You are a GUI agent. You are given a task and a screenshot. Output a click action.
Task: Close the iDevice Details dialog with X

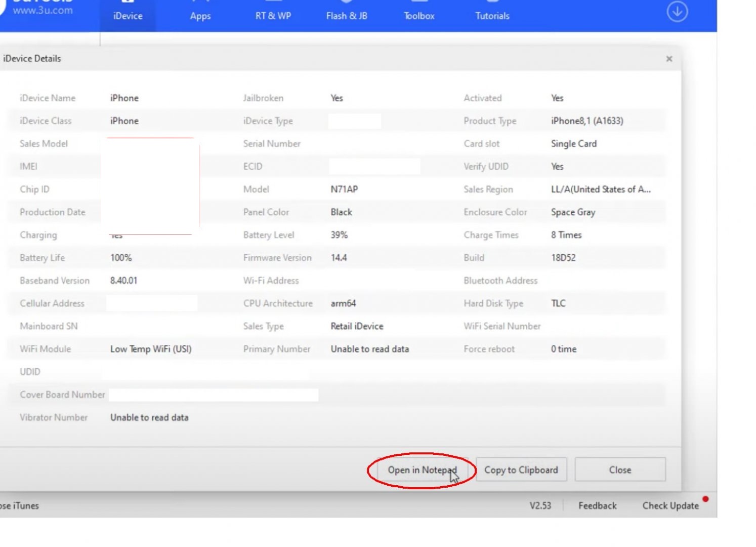pos(669,59)
